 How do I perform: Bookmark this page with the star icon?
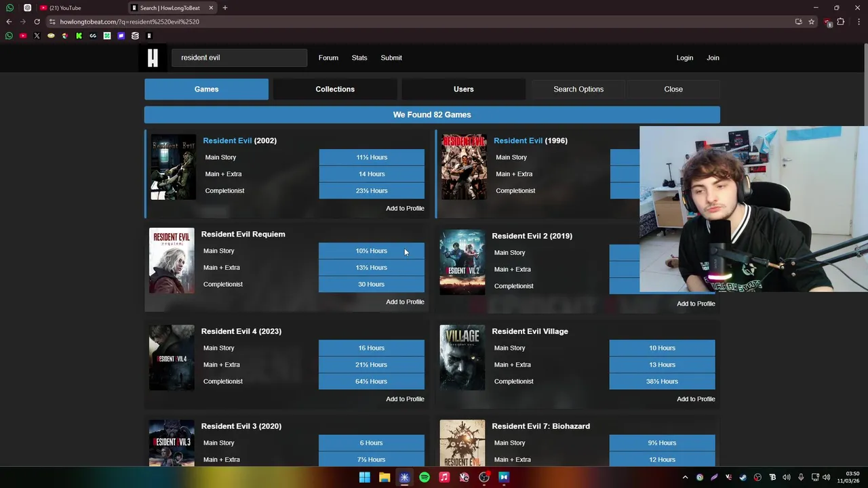(811, 22)
